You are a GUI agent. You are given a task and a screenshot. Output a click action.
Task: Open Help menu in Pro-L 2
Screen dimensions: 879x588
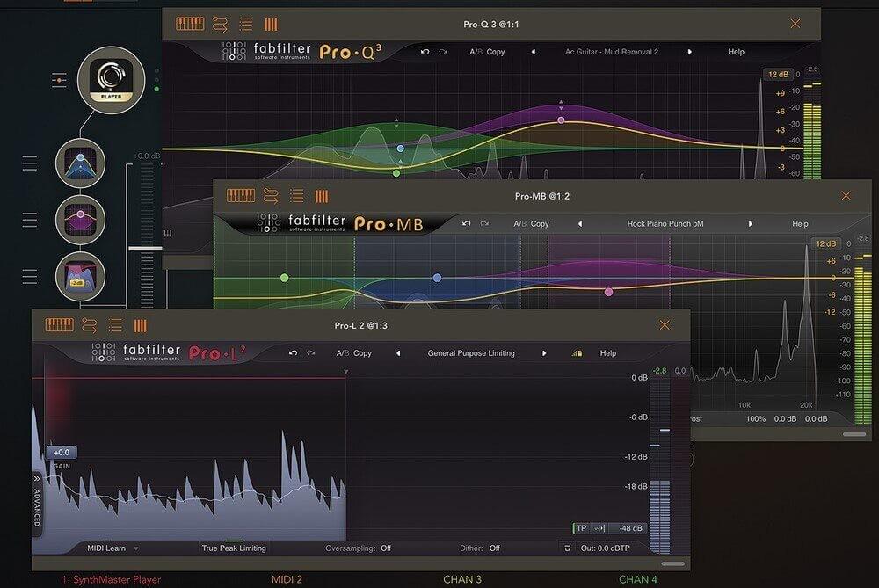click(x=608, y=353)
